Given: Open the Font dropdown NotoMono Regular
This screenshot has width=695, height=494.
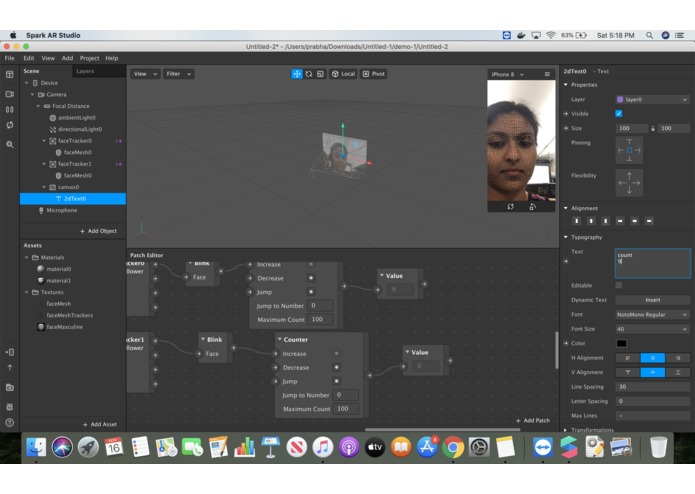Looking at the screenshot, I should pyautogui.click(x=652, y=315).
